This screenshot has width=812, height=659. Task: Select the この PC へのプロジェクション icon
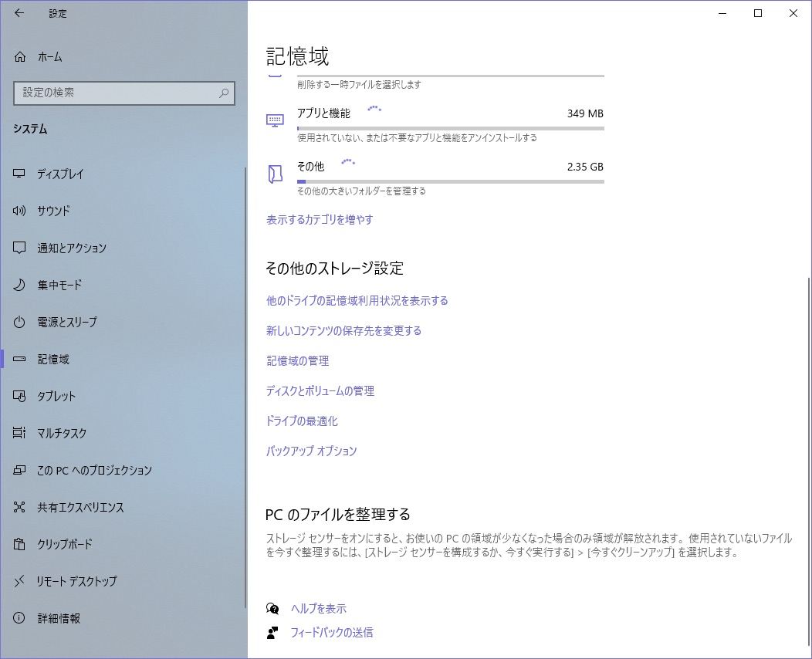(19, 470)
